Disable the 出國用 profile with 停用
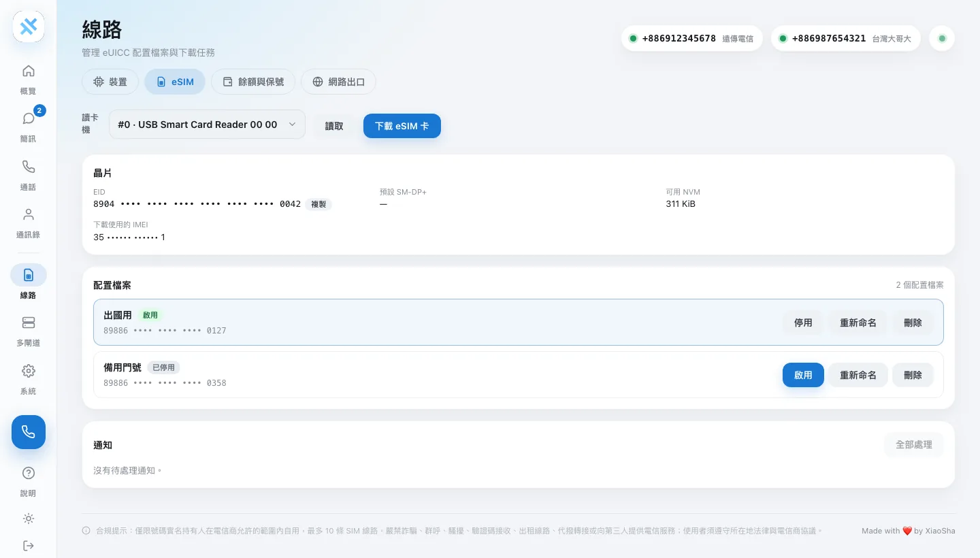 point(803,323)
